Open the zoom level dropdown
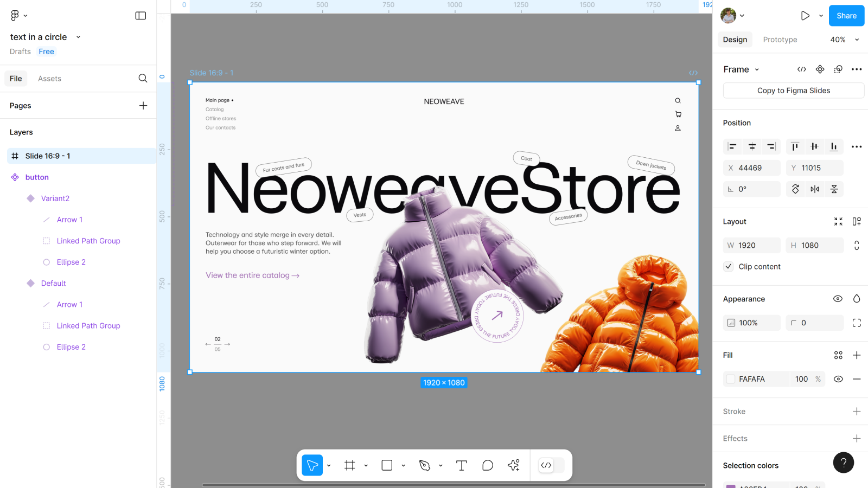868x488 pixels. click(x=845, y=40)
